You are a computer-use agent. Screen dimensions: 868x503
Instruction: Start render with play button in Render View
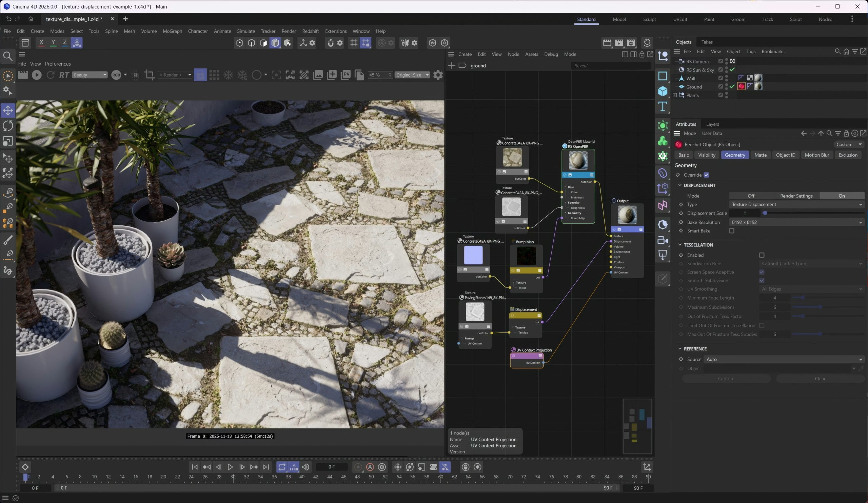[x=37, y=75]
